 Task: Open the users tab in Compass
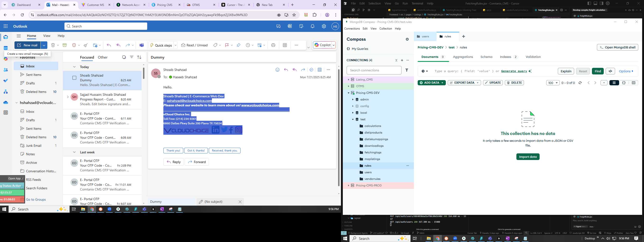point(425,36)
